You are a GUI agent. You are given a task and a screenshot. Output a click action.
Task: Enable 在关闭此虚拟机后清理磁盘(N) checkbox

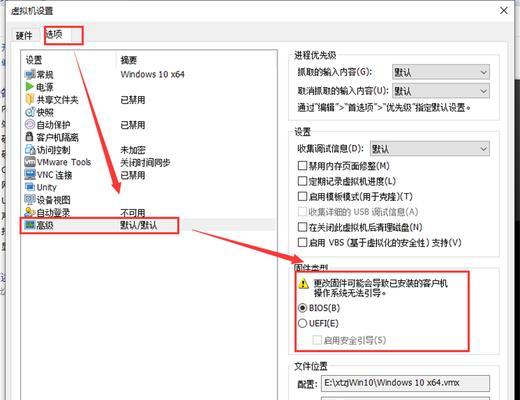click(302, 227)
